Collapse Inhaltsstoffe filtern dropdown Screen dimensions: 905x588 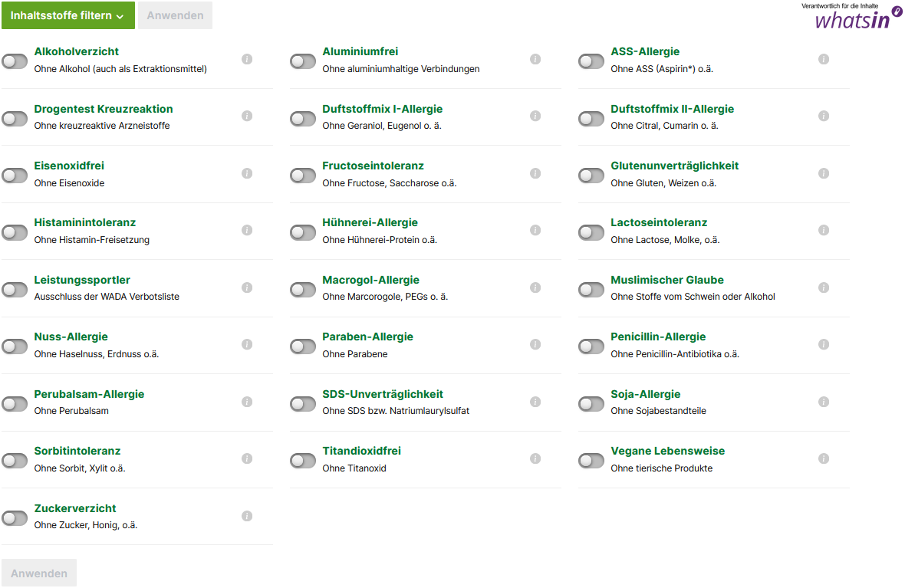point(68,15)
